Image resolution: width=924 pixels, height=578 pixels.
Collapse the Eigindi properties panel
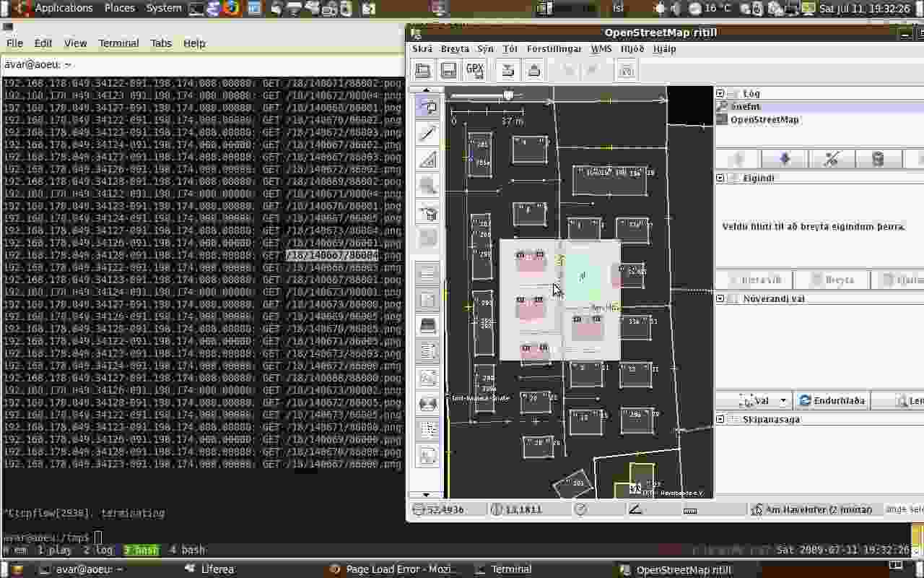(720, 178)
